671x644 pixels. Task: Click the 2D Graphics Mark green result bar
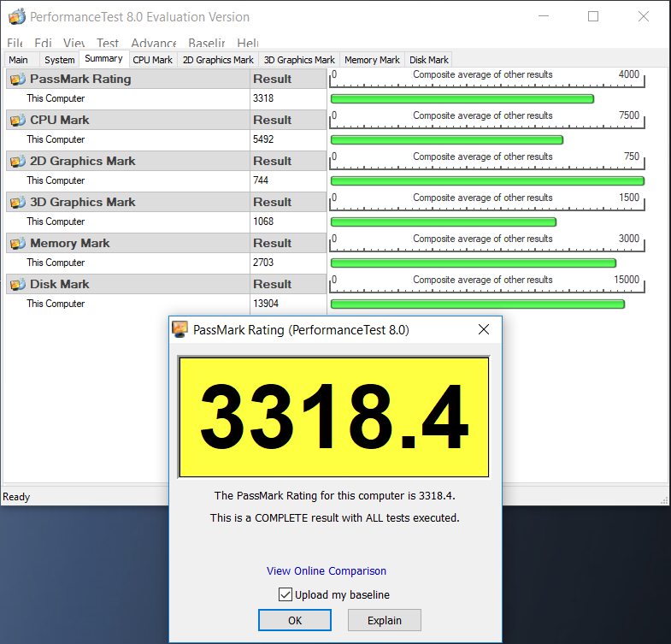coord(486,180)
